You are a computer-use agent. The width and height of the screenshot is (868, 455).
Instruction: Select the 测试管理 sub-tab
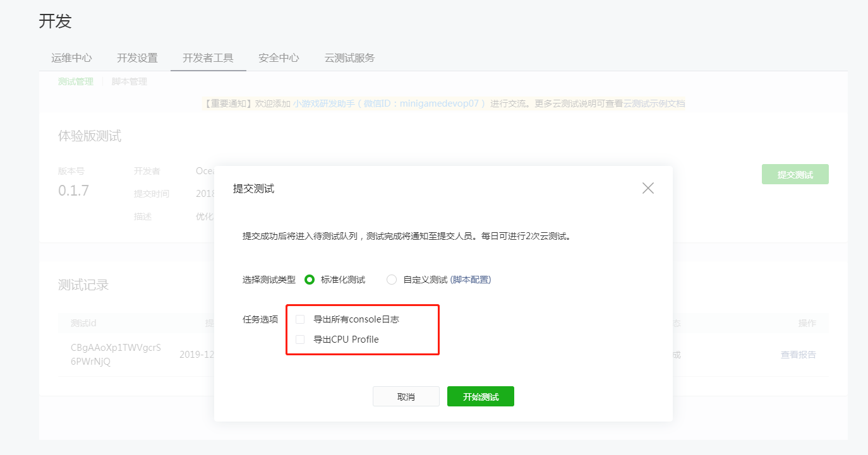coord(76,81)
